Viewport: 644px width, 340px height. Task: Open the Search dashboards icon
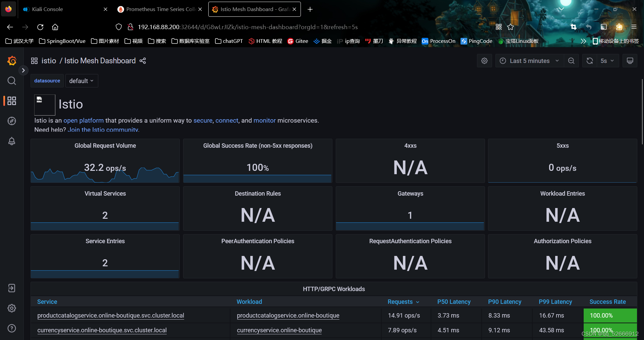tap(12, 81)
